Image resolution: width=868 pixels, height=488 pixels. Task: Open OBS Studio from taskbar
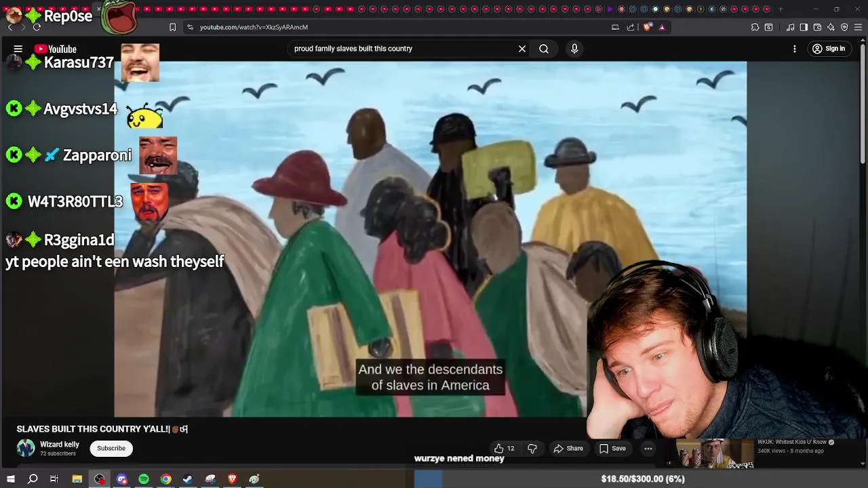[x=100, y=479]
